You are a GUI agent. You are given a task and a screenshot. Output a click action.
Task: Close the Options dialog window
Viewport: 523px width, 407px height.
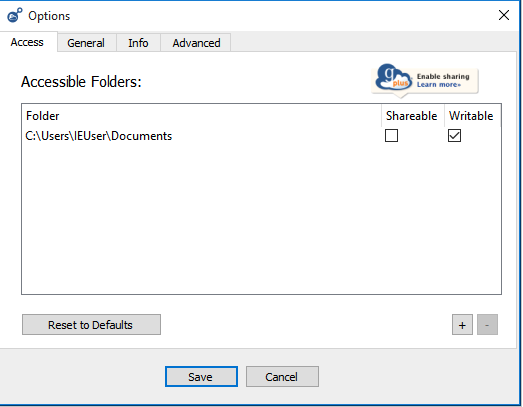point(504,15)
